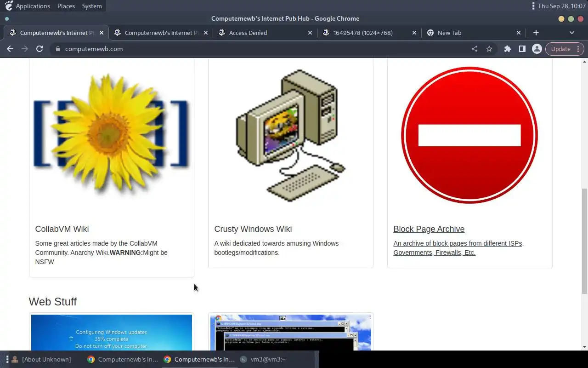
Task: Open the Extensions puzzle icon
Action: pyautogui.click(x=508, y=49)
